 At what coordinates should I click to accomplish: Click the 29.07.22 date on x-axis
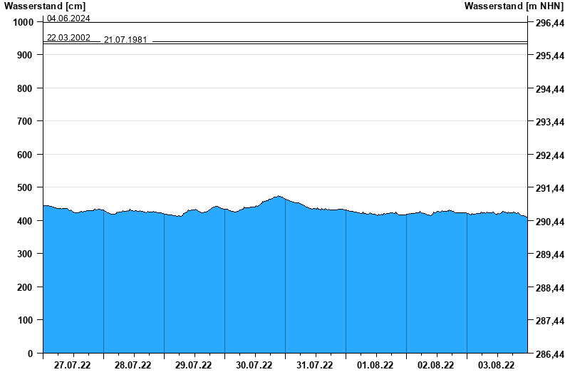tap(194, 366)
